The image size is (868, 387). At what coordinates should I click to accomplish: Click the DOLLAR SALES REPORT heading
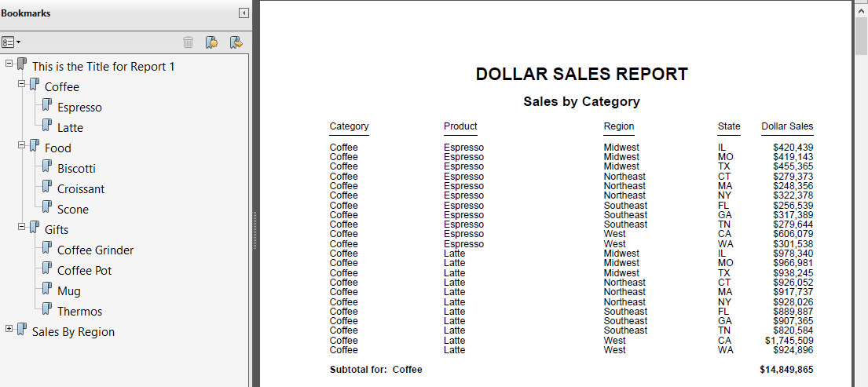tap(582, 74)
